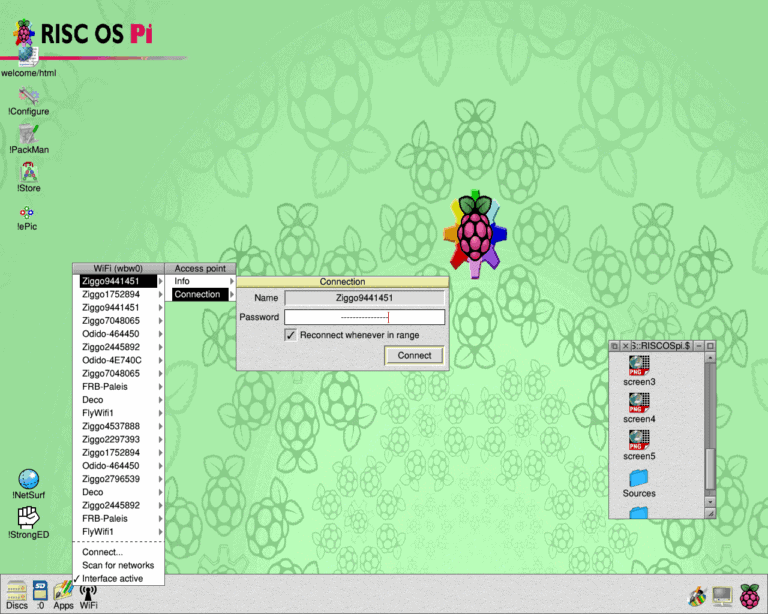Click the Connect button in Connection dialog
The image size is (768, 614).
click(x=414, y=355)
